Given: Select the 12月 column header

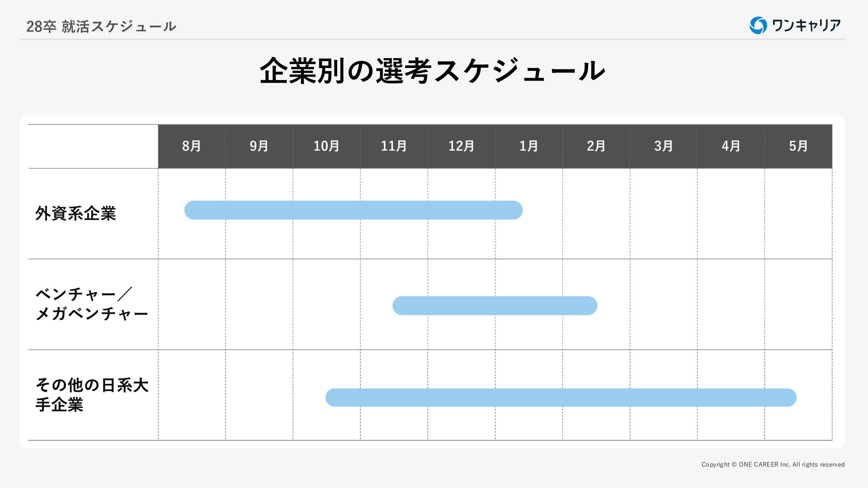Looking at the screenshot, I should click(461, 146).
